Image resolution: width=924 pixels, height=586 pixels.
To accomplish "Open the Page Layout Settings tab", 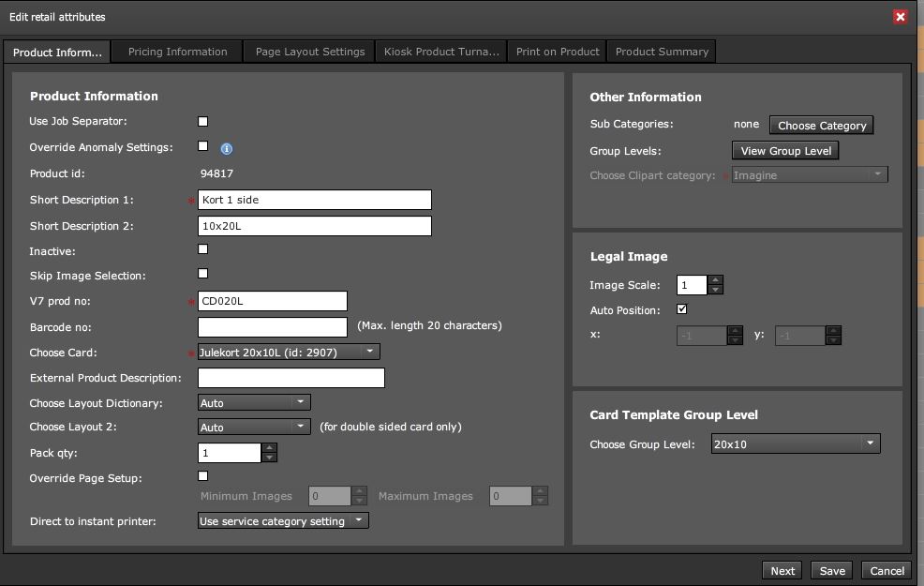I will (x=310, y=52).
